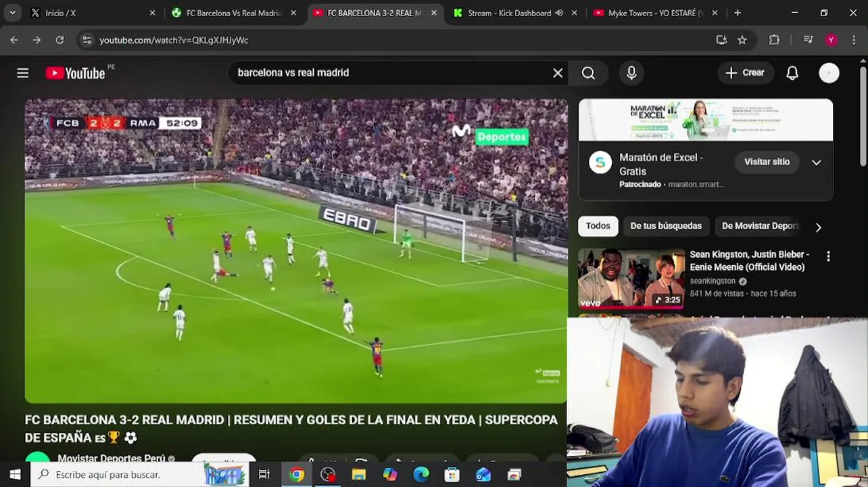Bookmark this page with the star
This screenshot has width=868, height=487.
[742, 40]
